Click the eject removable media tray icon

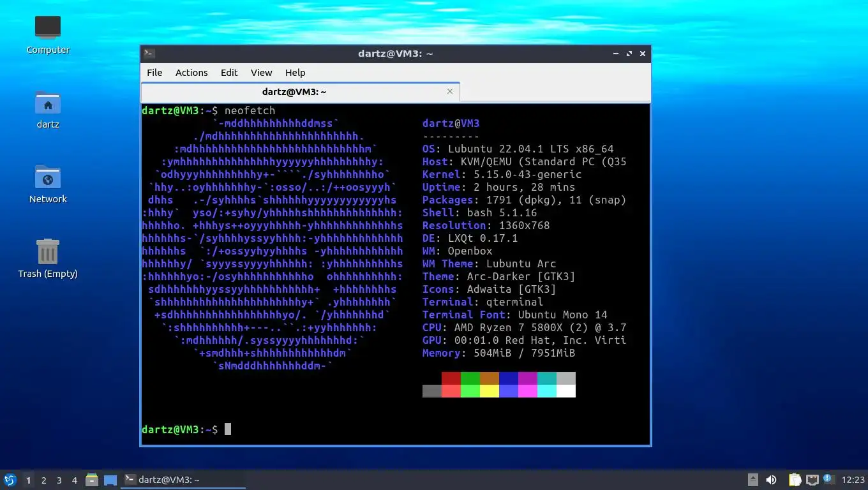753,480
